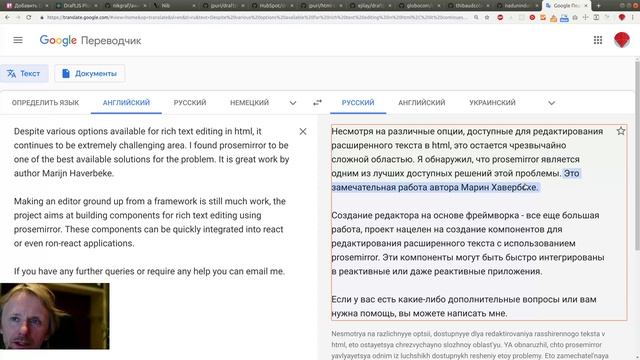Close the Google Переводчик browser tab

pos(586,6)
